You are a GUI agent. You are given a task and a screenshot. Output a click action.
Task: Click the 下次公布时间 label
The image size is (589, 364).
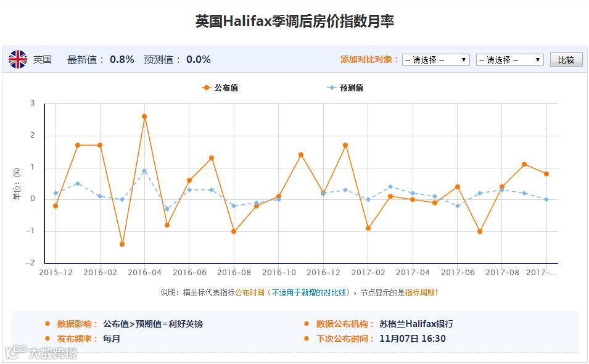[345, 339]
